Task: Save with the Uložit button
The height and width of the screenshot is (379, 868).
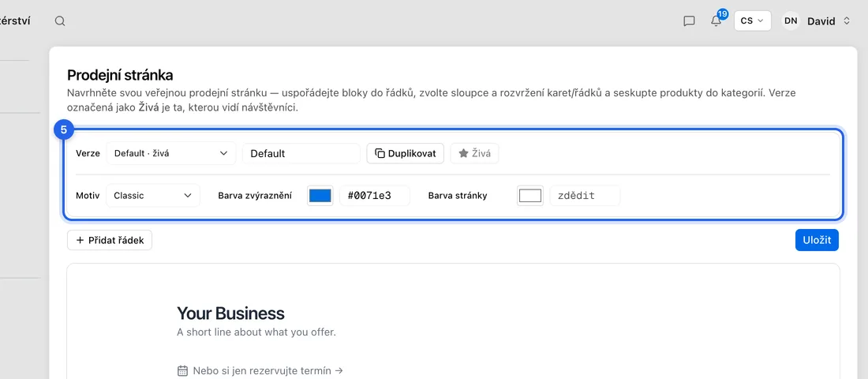Action: [817, 241]
